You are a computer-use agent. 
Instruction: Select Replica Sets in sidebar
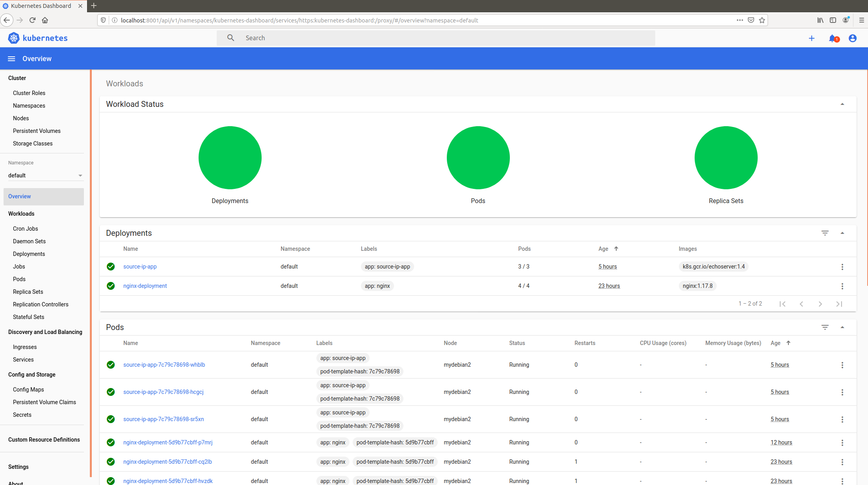(x=28, y=292)
